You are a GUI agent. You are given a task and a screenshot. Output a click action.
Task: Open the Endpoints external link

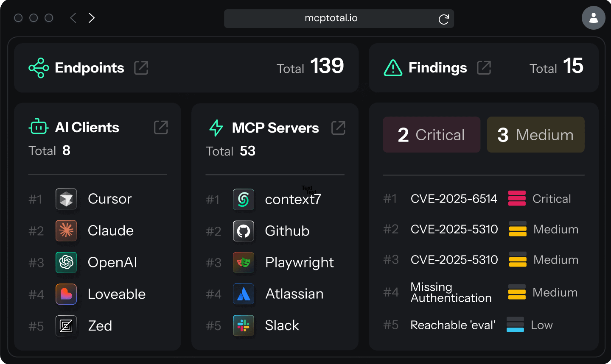click(x=141, y=67)
